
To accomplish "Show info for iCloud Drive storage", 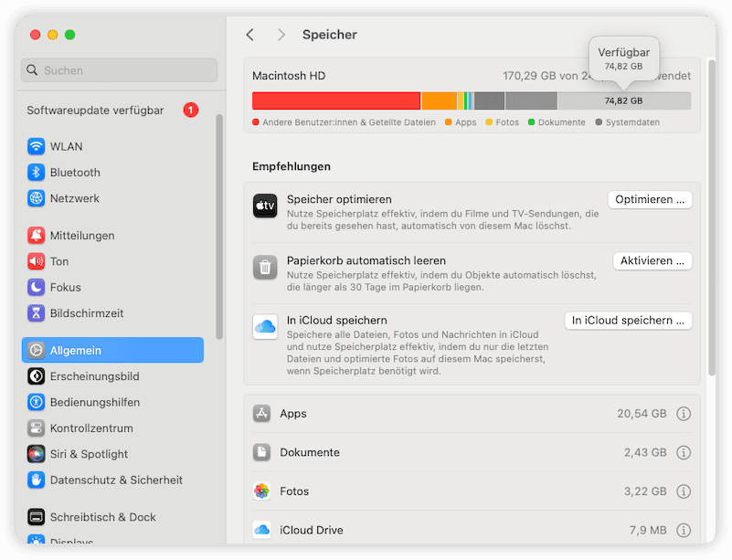I will point(684,530).
